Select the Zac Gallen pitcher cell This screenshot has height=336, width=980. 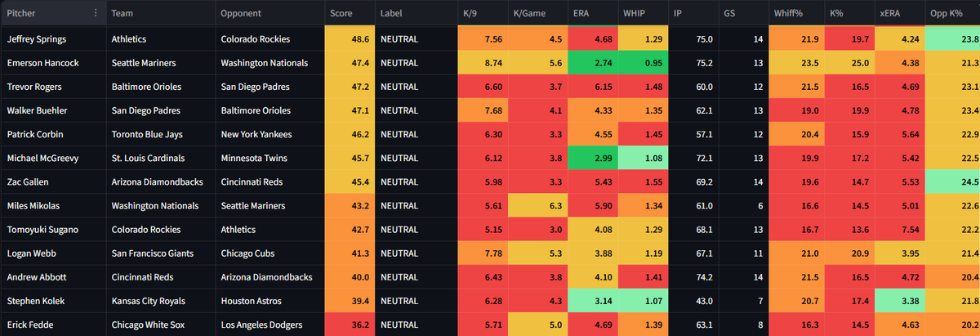52,181
